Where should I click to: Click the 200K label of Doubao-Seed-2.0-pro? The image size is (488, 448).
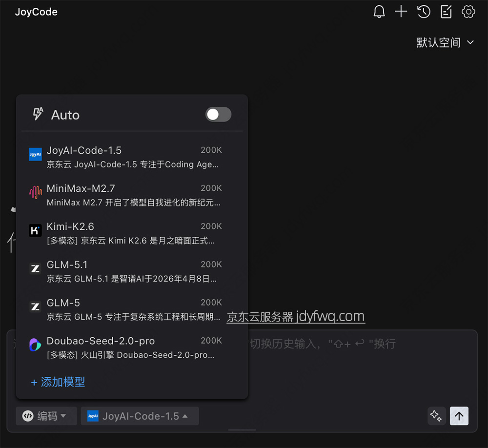(211, 341)
